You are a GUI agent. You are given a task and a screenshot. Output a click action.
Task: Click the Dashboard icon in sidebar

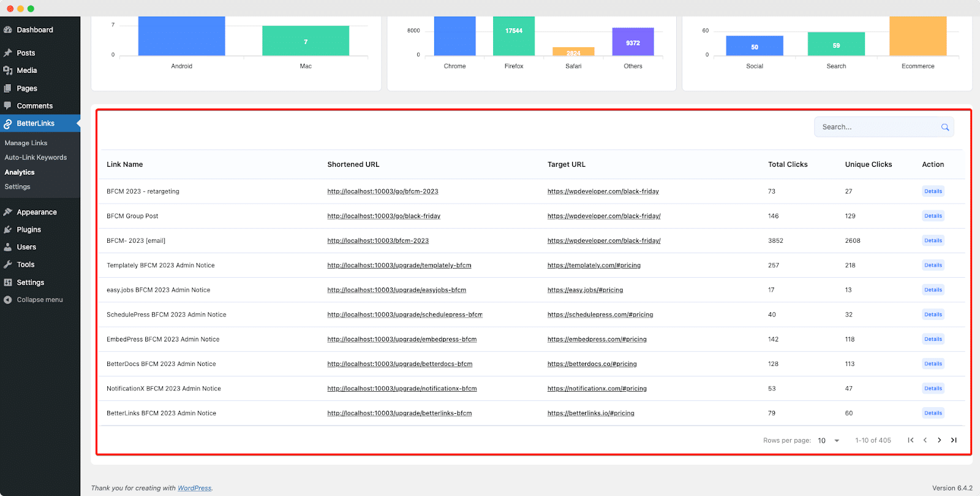(x=8, y=29)
